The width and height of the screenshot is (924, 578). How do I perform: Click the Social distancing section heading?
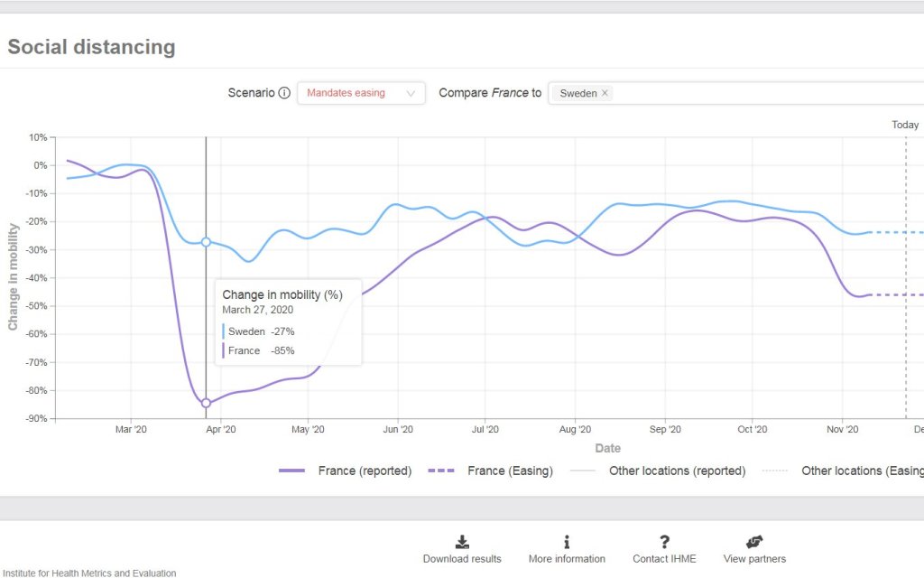91,47
